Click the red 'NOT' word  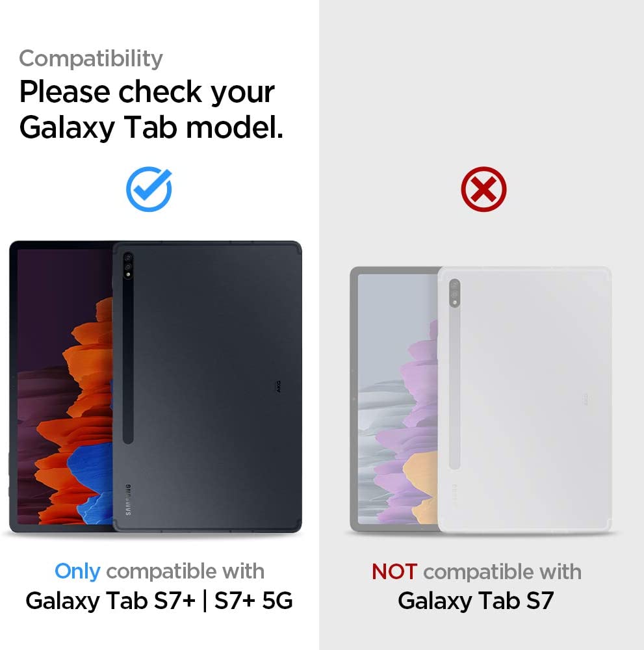click(x=394, y=571)
